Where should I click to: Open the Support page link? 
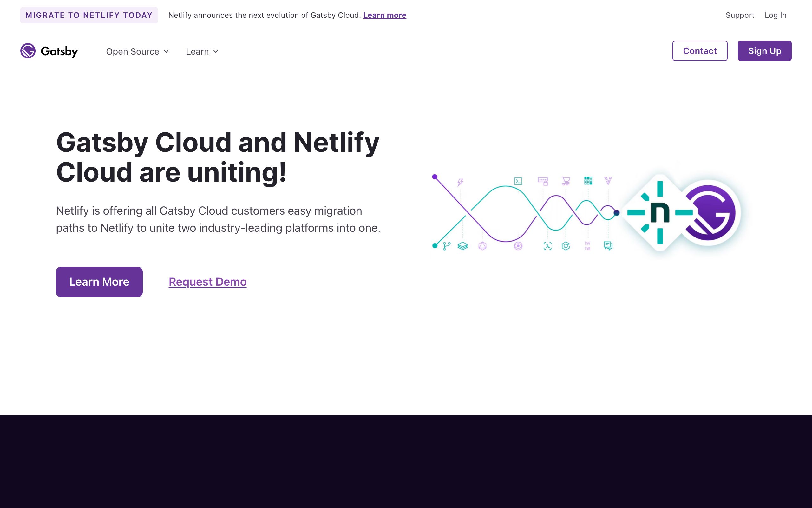[740, 15]
